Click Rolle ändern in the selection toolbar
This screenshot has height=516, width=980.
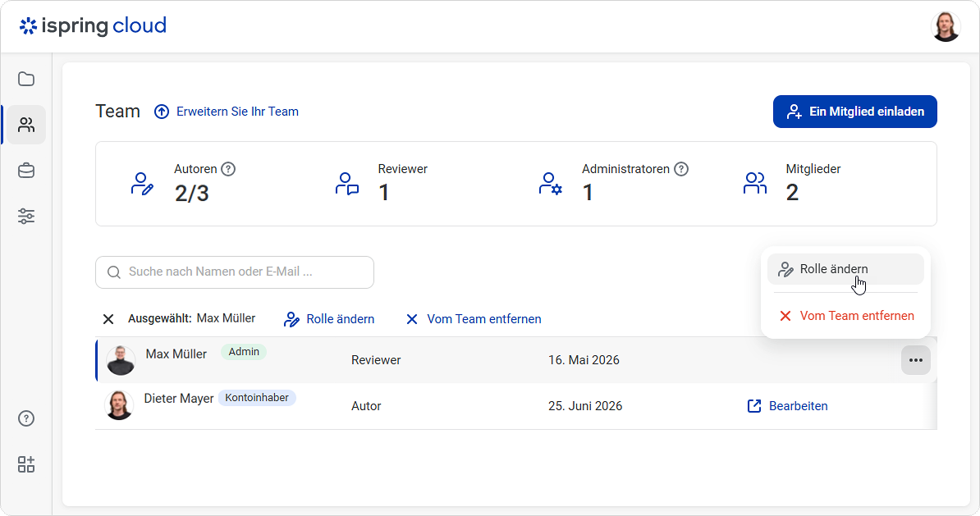[329, 319]
